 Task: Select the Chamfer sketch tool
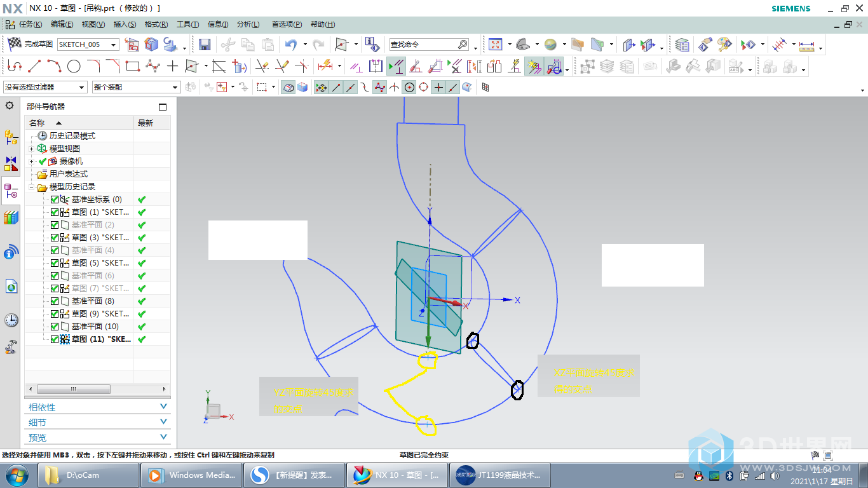pyautogui.click(x=113, y=65)
